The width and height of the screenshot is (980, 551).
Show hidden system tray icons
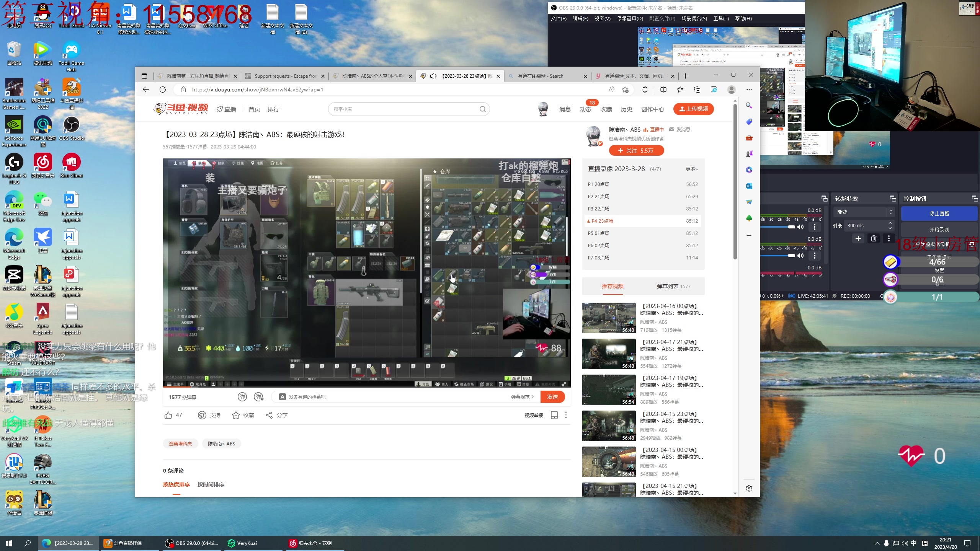click(877, 543)
